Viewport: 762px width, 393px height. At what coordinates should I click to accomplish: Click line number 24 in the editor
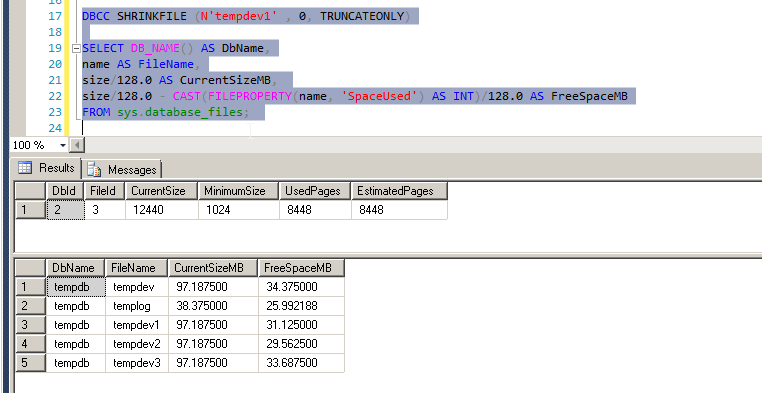(x=55, y=128)
